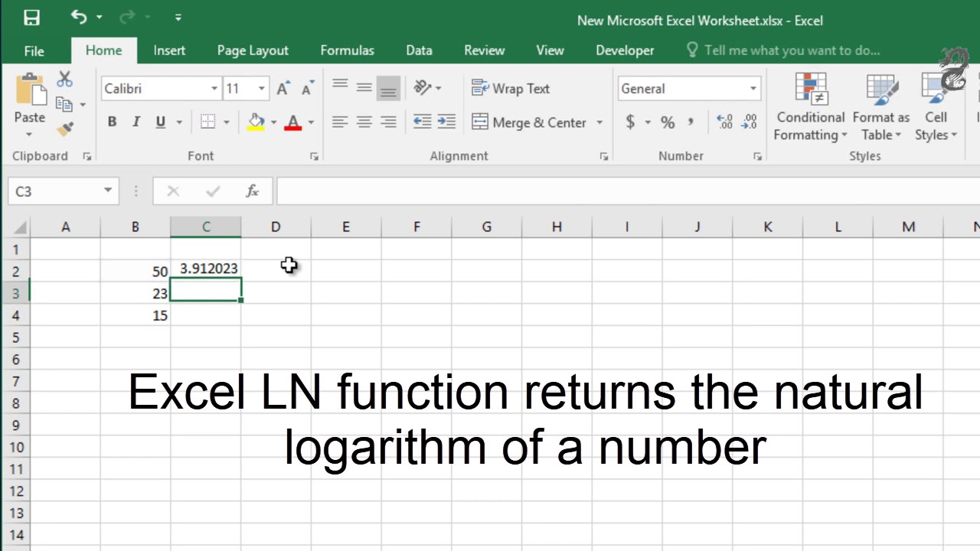Open Merge & Center options arrow
The height and width of the screenshot is (551, 980).
pos(599,122)
